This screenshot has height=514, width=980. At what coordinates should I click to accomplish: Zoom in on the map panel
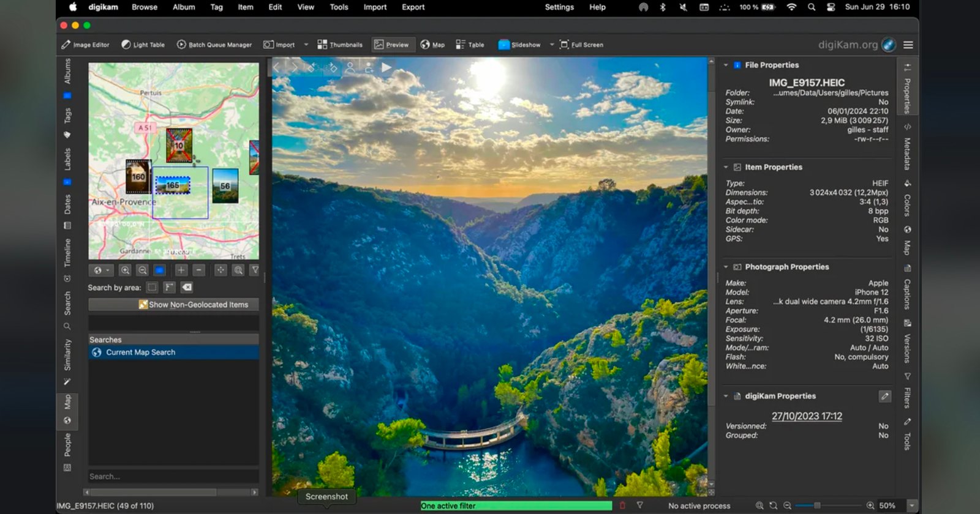(x=125, y=270)
